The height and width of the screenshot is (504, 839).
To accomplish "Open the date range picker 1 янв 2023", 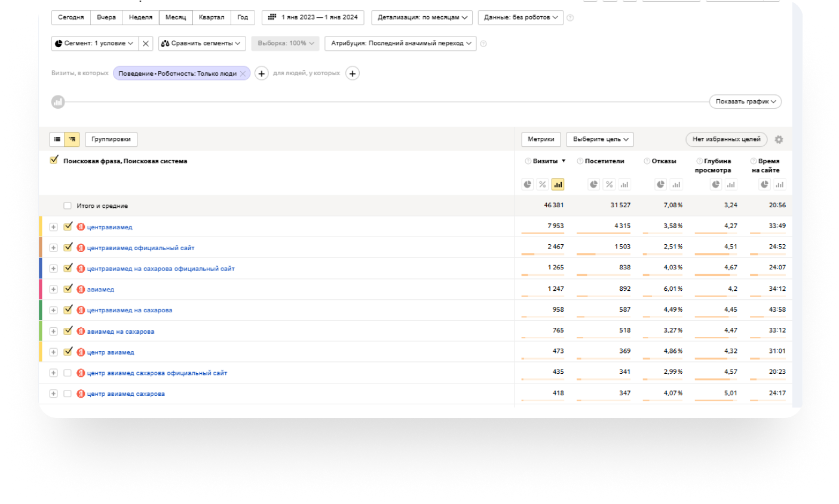I will pos(313,18).
